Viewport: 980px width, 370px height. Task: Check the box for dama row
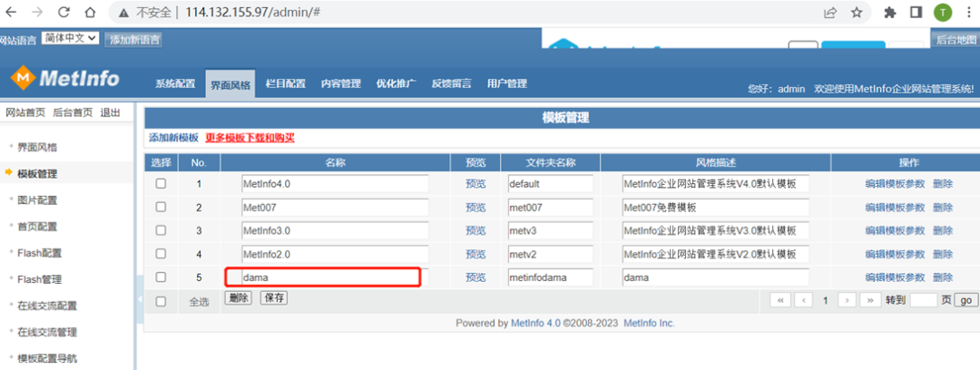[161, 277]
